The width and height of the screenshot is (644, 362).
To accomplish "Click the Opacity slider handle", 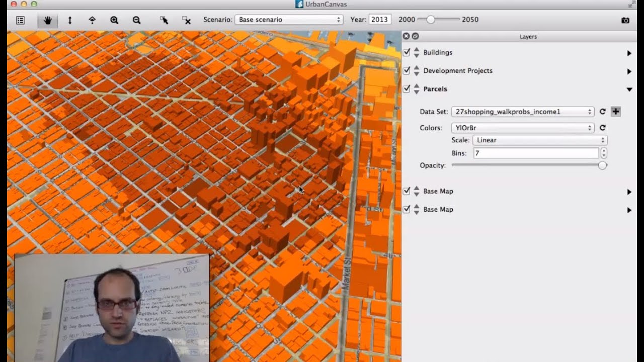I will pos(602,165).
